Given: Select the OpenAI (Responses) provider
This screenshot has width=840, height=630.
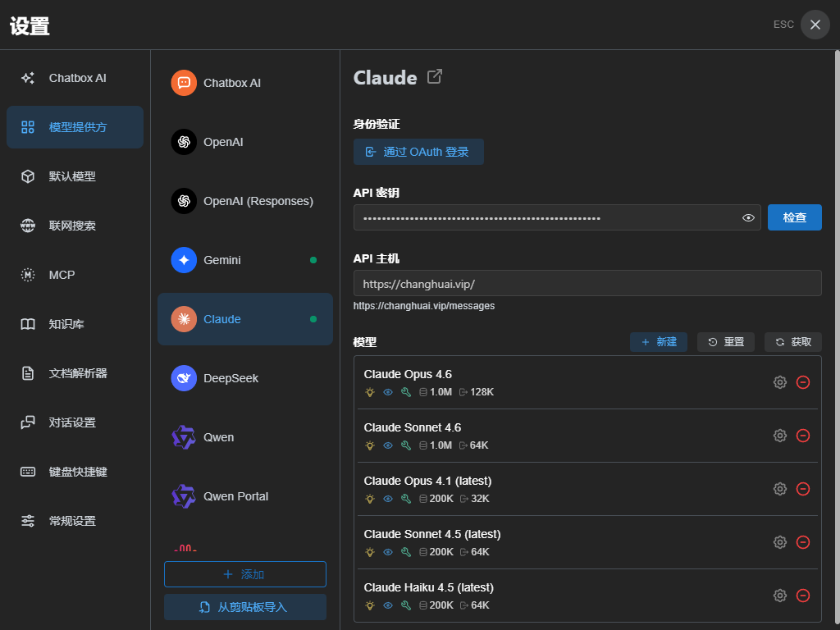Looking at the screenshot, I should point(244,201).
